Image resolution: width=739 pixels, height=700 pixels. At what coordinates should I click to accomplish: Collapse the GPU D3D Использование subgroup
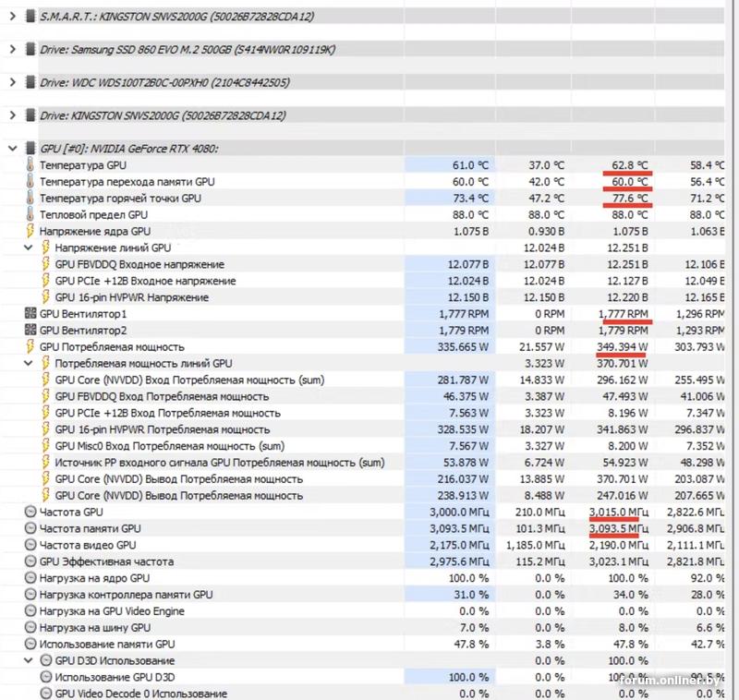click(x=29, y=660)
